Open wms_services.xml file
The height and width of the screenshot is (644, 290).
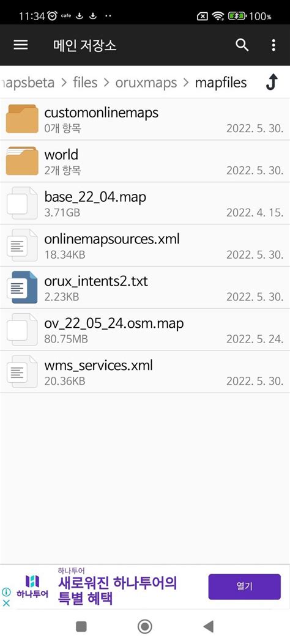145,372
